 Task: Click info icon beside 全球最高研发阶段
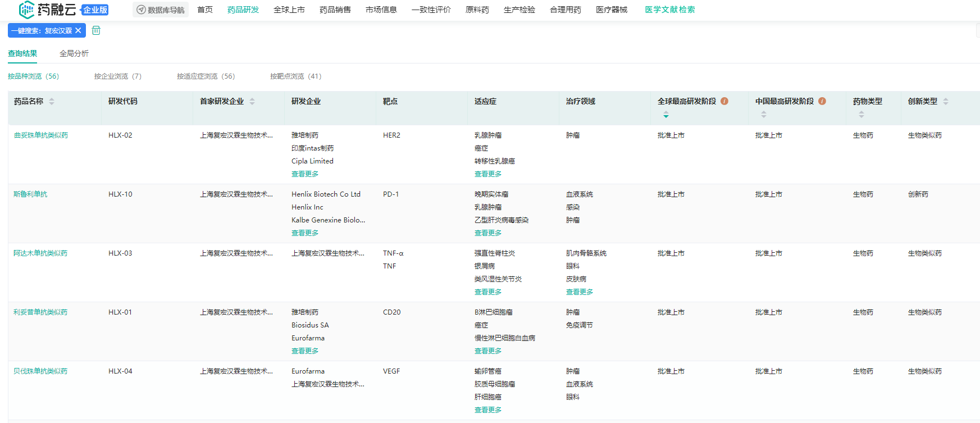(724, 101)
